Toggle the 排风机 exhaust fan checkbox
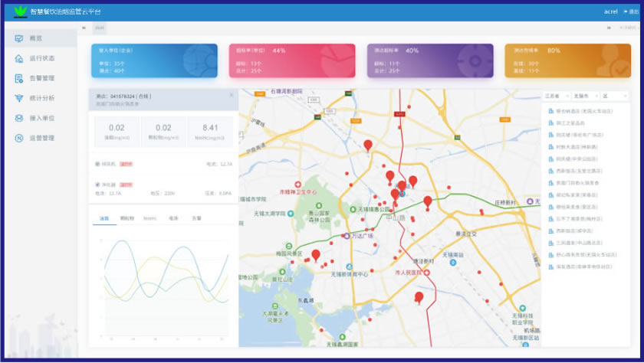Screen dimensions: 644x363 tap(97, 163)
